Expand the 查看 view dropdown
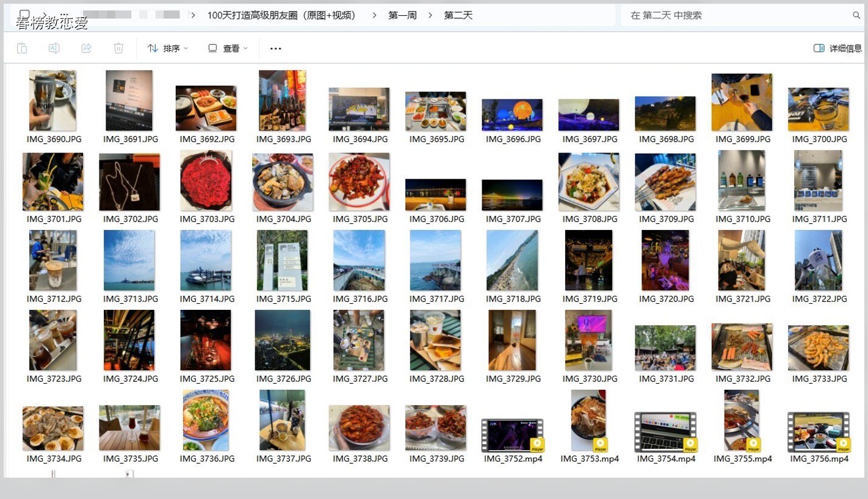Image resolution: width=868 pixels, height=499 pixels. point(228,48)
